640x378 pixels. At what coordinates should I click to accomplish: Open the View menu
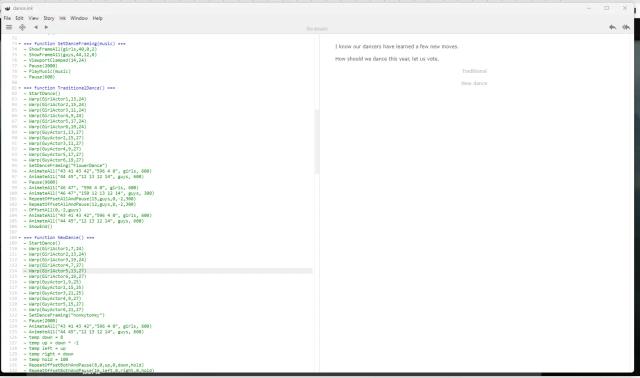pyautogui.click(x=33, y=18)
